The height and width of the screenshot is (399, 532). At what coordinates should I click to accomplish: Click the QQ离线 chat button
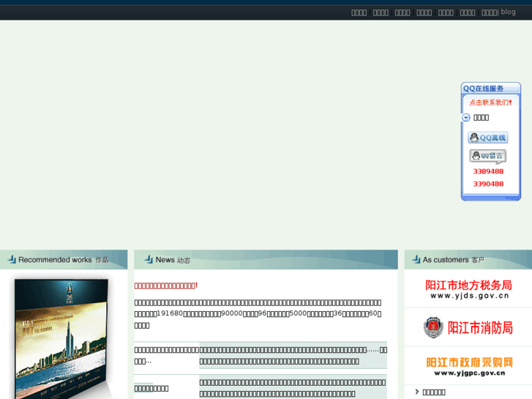(488, 138)
